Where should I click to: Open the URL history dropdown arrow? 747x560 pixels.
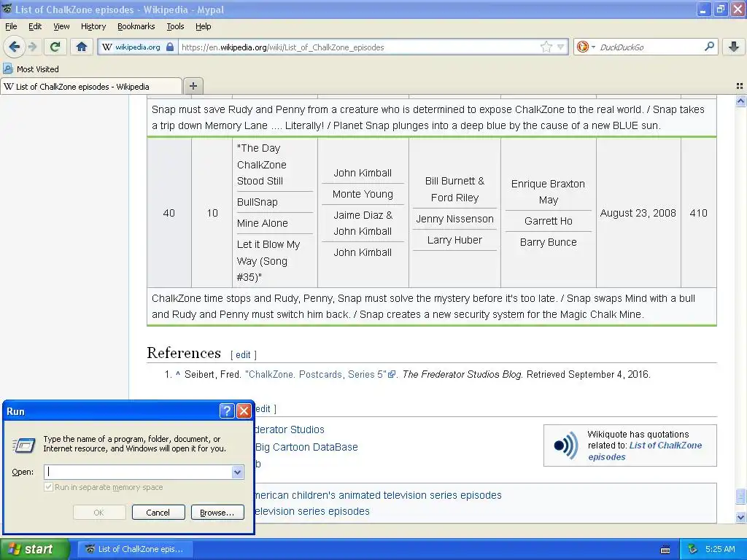click(x=561, y=47)
